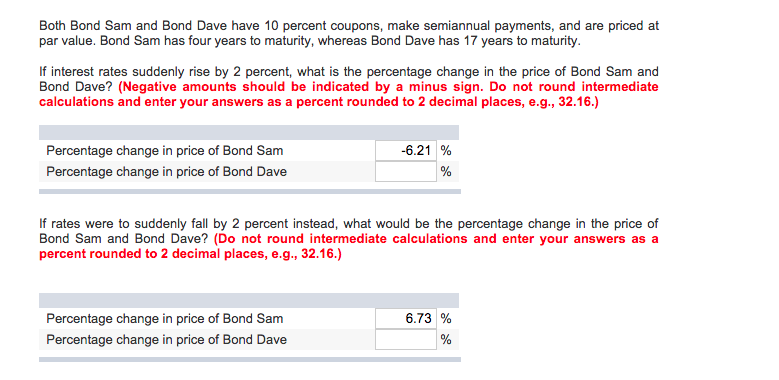Image resolution: width=779 pixels, height=380 pixels.
Task: Click the Bond Sam field showing -6.21
Action: pyautogui.click(x=406, y=151)
